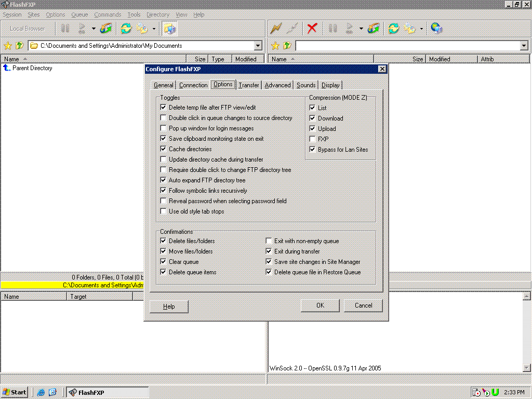Click right pane up-folder icon
532x399 pixels.
click(x=287, y=46)
